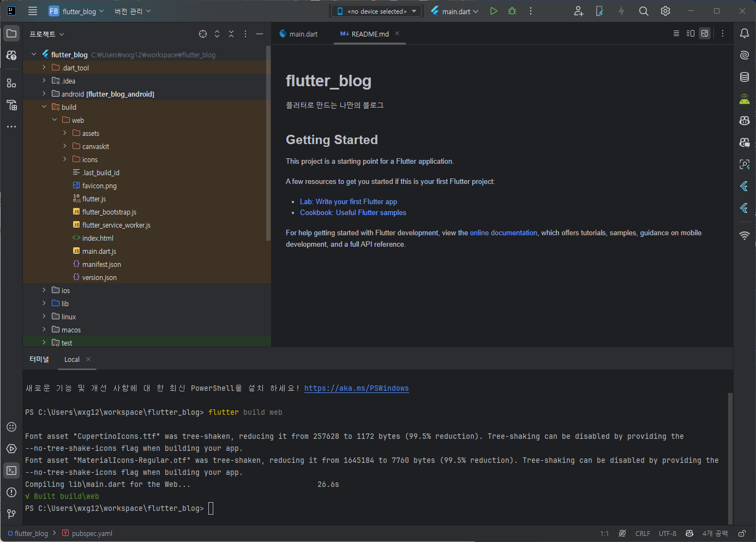Expand all icon in Project panel header
The height and width of the screenshot is (542, 756).
[217, 34]
